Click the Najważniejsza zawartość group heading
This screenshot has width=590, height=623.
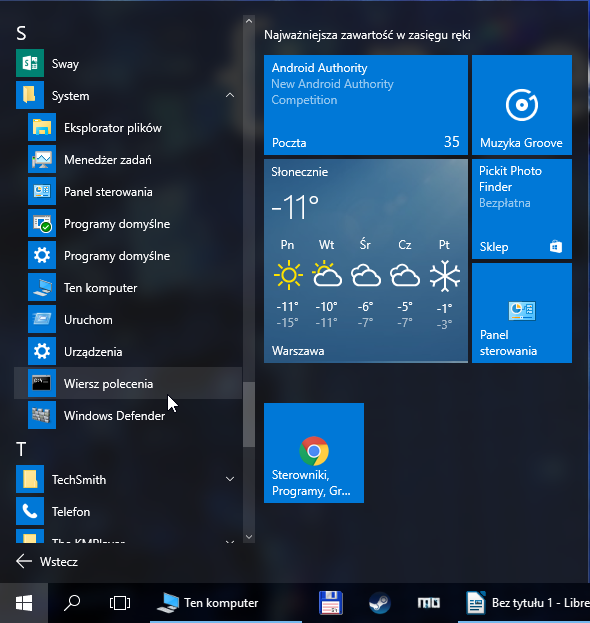click(x=367, y=35)
